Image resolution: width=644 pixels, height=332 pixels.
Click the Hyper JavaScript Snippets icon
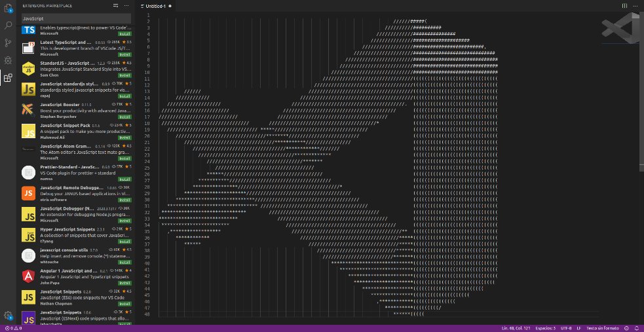(28, 234)
